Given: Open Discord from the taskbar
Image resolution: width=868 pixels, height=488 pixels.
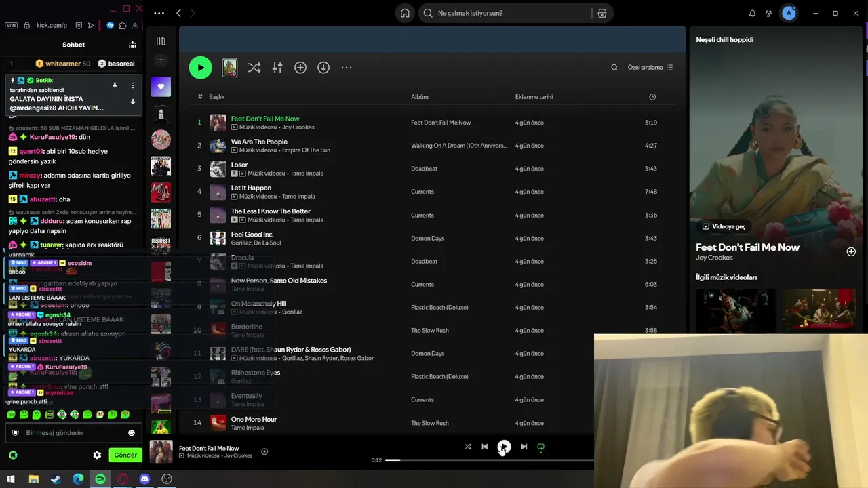Looking at the screenshot, I should [x=144, y=479].
